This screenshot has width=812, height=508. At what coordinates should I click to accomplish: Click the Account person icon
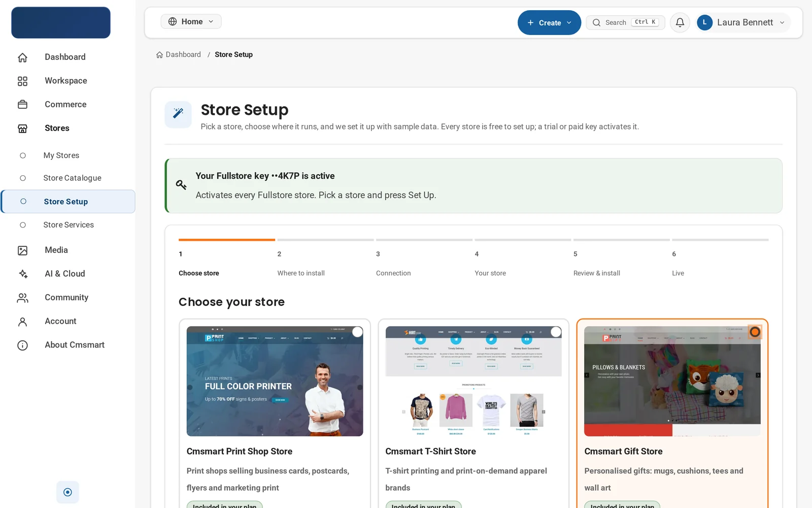[x=22, y=322]
